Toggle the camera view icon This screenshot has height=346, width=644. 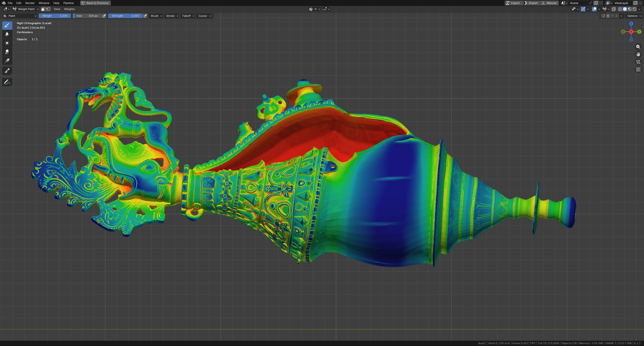point(638,62)
